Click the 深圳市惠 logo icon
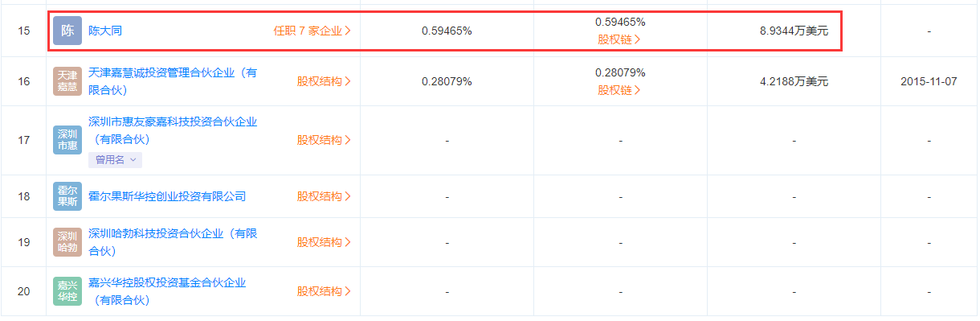Image resolution: width=980 pixels, height=321 pixels. click(67, 140)
